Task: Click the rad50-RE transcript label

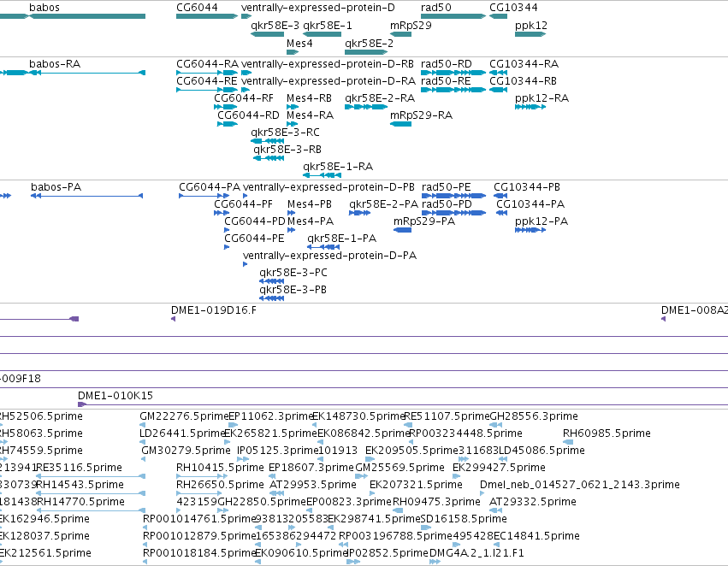Action: 446,81
